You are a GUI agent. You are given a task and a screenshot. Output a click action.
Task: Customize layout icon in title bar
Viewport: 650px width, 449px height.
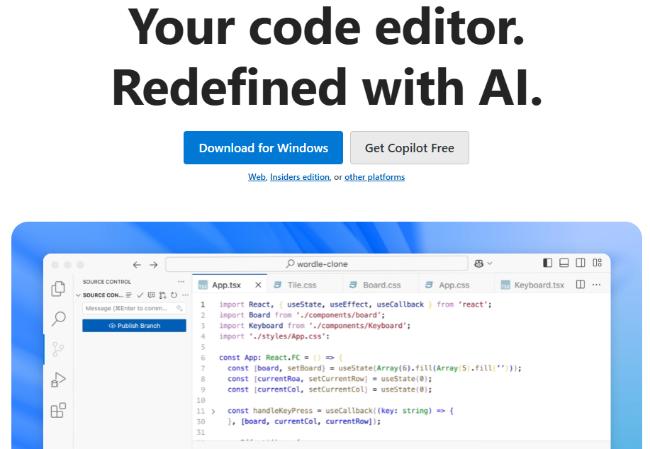(597, 263)
